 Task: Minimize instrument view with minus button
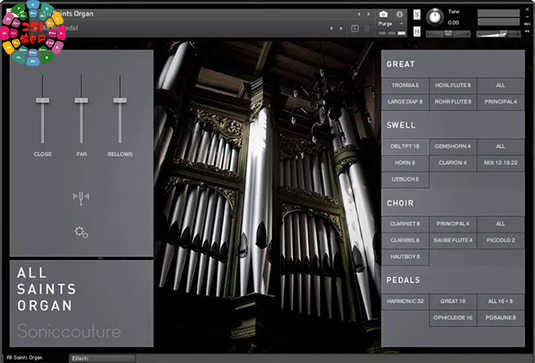[527, 17]
